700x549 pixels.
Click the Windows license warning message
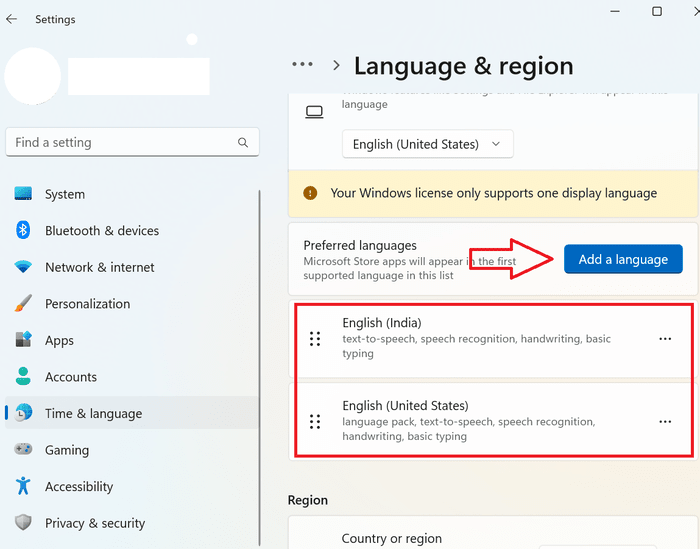493,193
